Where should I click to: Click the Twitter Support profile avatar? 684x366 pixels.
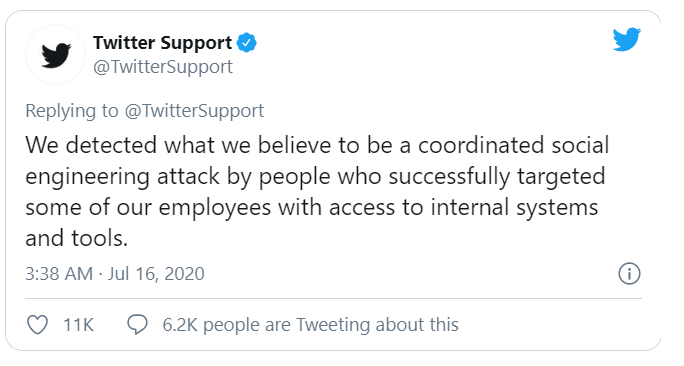click(x=56, y=55)
